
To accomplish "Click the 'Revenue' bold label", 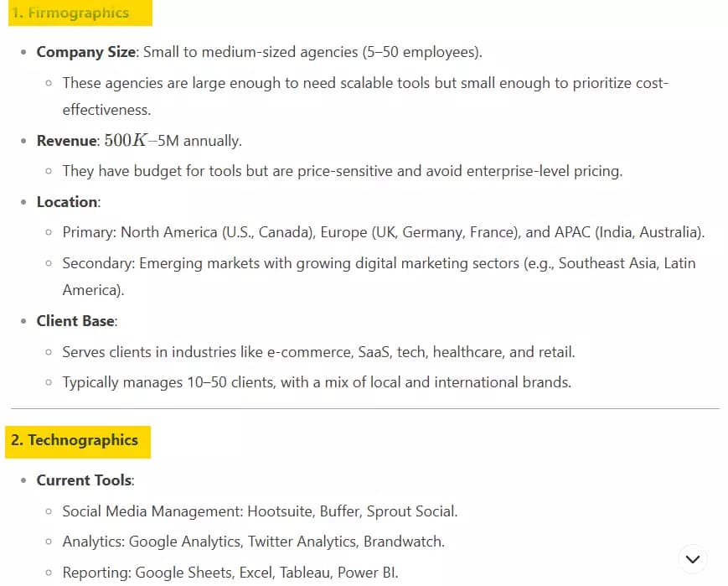I will [x=66, y=141].
